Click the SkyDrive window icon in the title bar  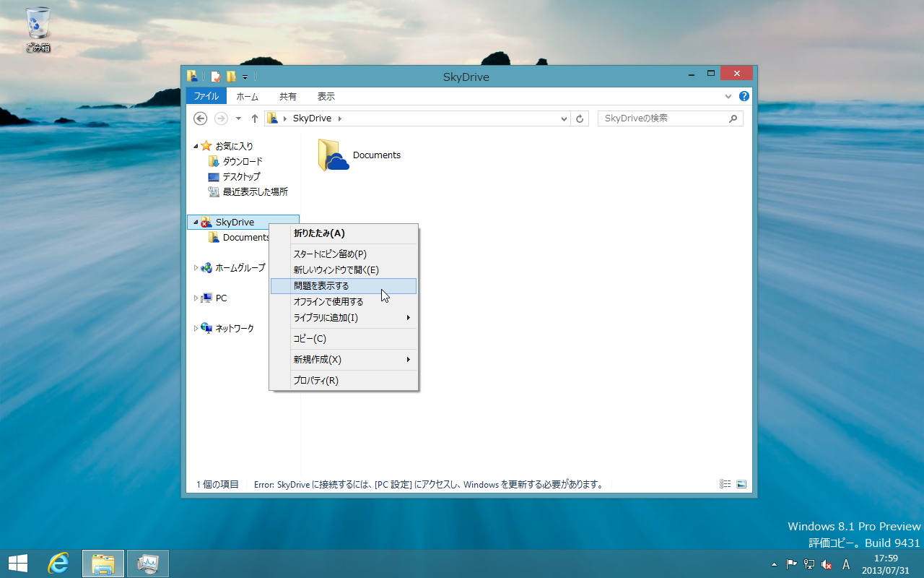[x=192, y=76]
